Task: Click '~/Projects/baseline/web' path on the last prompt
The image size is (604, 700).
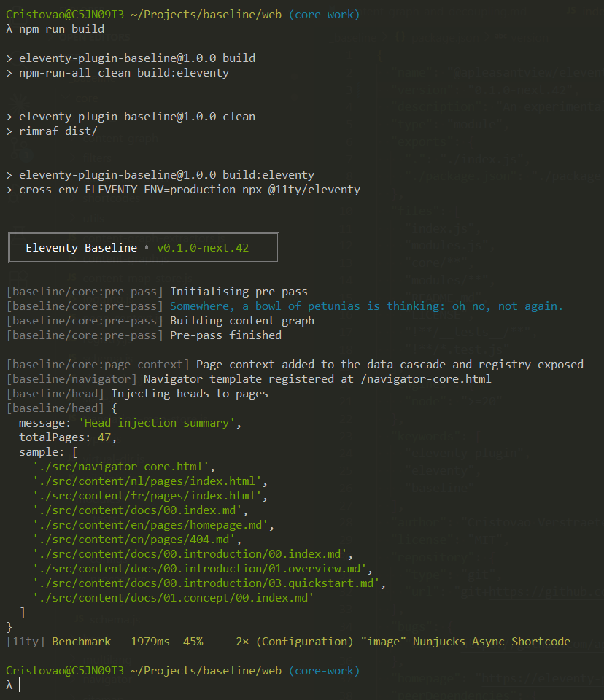Action: click(206, 671)
